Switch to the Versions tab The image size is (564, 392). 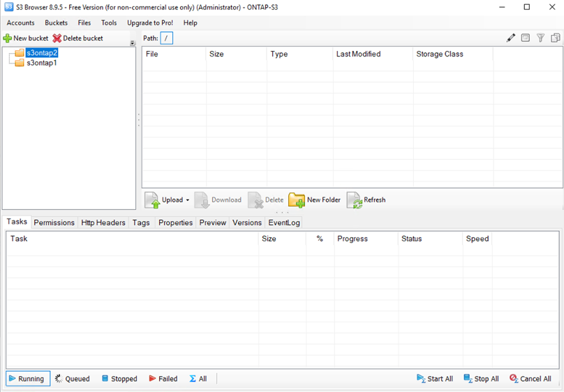point(247,223)
